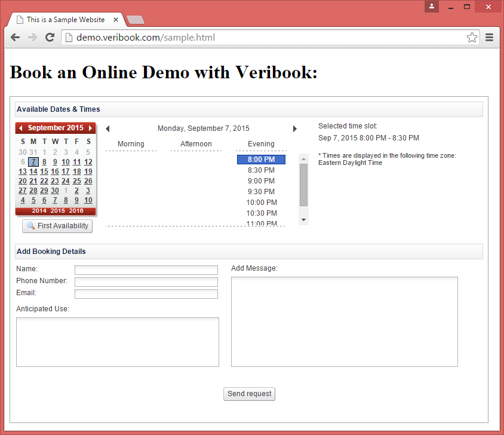Reload the page with refresh icon
Image resolution: width=504 pixels, height=435 pixels.
(50, 37)
